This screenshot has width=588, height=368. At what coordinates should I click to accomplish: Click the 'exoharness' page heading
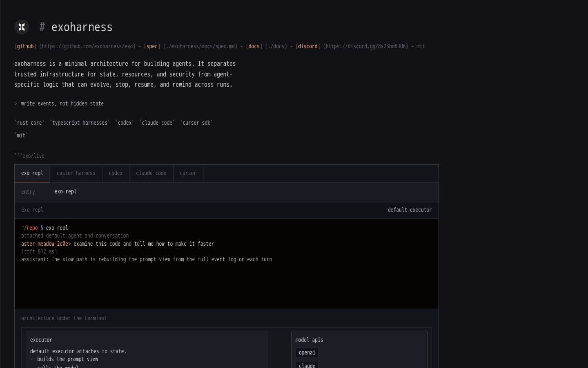pyautogui.click(x=82, y=27)
